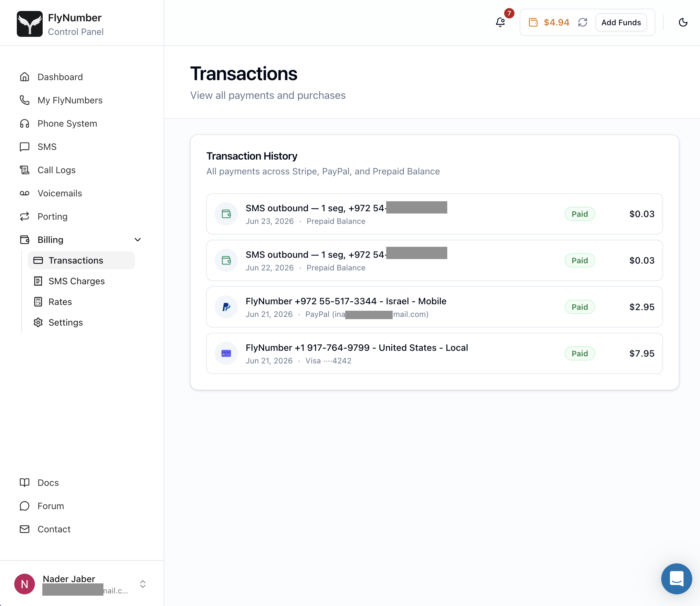Click PayPal icon on Israel Mobile transaction
Viewport: 700px width, 606px height.
click(x=226, y=307)
